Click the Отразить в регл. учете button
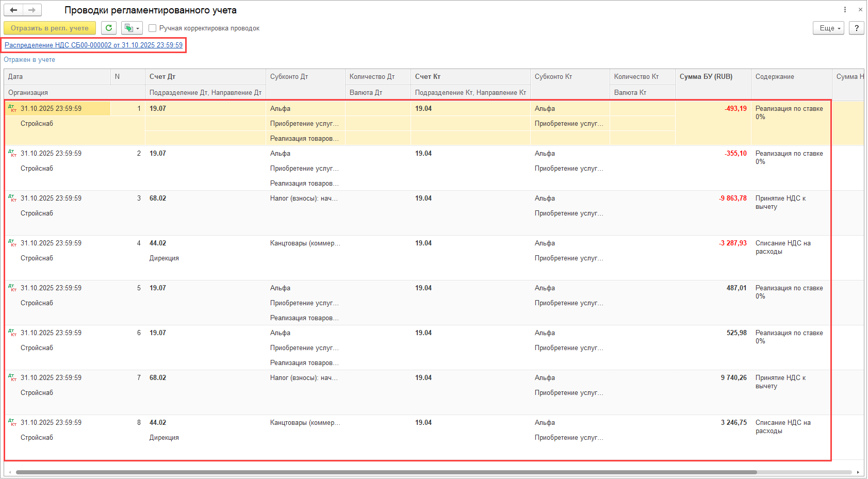 click(50, 28)
